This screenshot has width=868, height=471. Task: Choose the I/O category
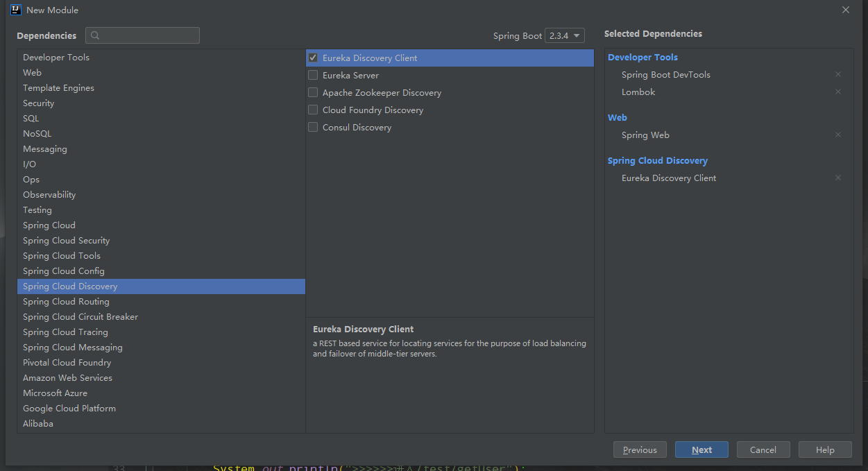tap(161, 164)
